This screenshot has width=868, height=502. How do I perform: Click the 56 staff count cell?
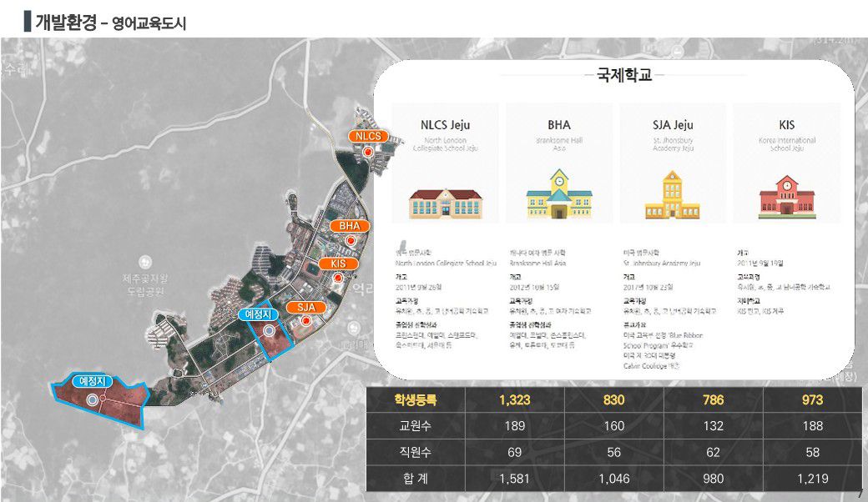point(614,452)
